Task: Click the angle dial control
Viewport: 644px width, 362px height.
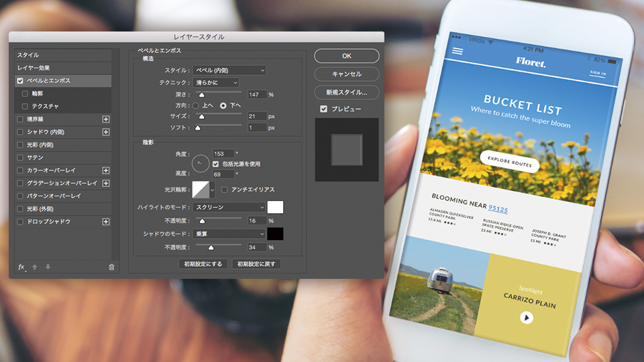Action: (x=201, y=164)
